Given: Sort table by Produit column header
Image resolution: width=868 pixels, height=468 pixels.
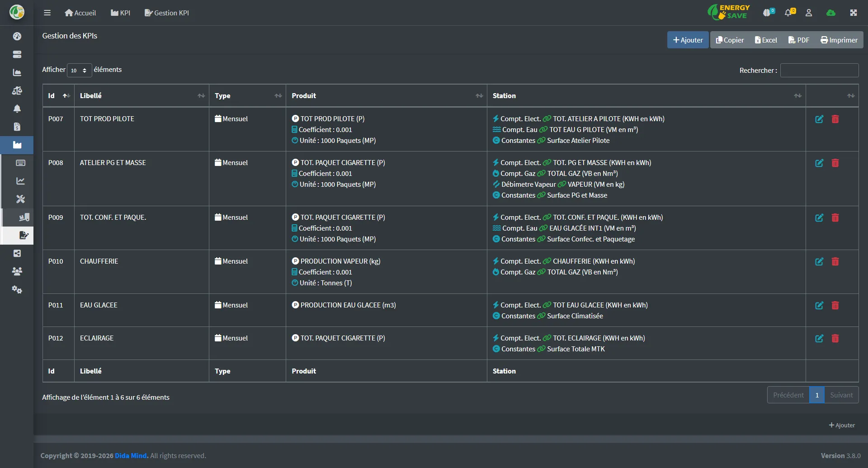Looking at the screenshot, I should pos(387,95).
